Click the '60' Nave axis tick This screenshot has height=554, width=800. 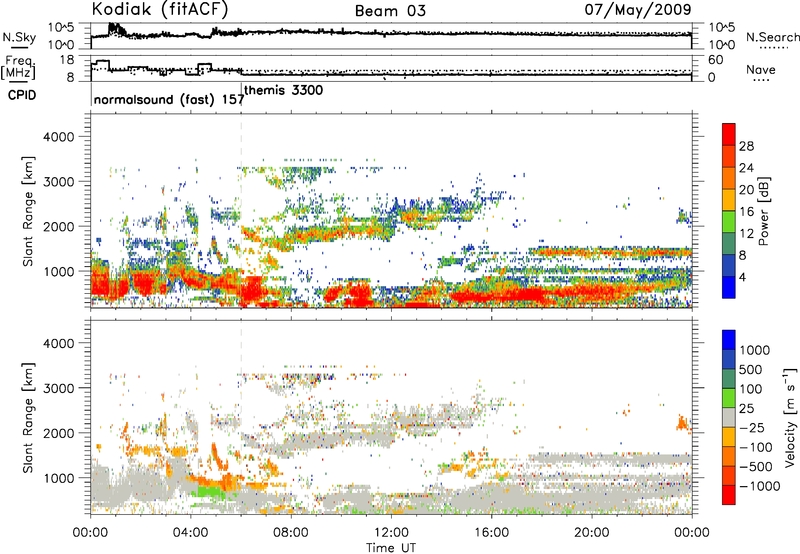click(x=715, y=60)
